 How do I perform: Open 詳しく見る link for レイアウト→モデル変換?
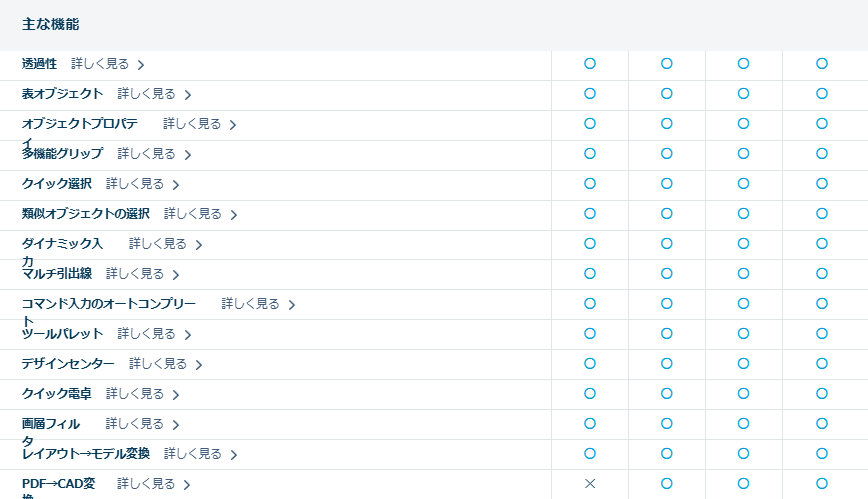pyautogui.click(x=192, y=454)
